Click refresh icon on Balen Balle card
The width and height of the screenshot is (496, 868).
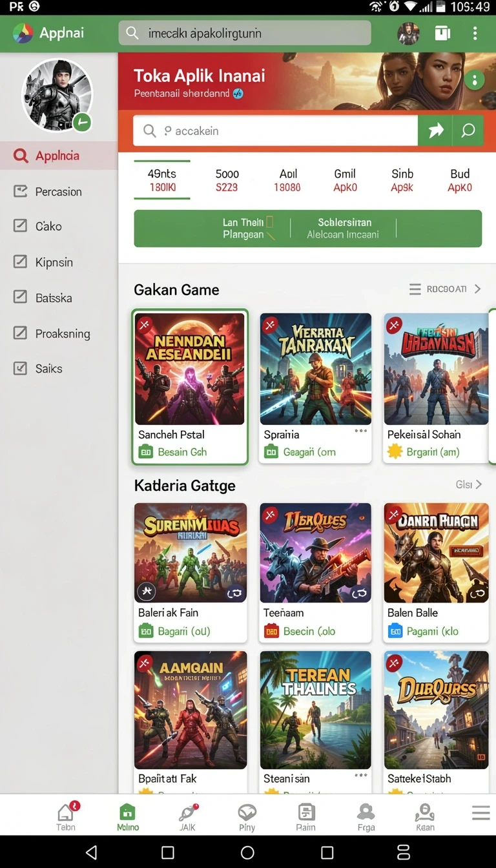click(x=477, y=594)
